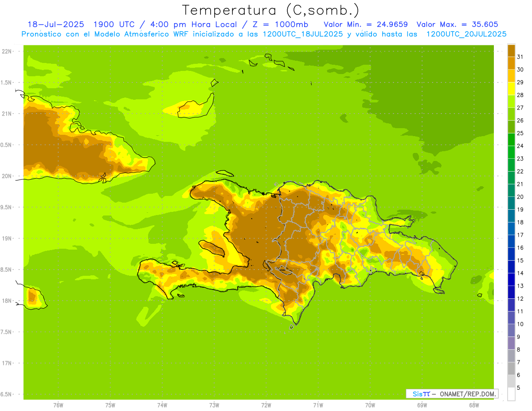Click the "4:00 pm Hora Local" text
The height and width of the screenshot is (411, 532).
point(193,24)
